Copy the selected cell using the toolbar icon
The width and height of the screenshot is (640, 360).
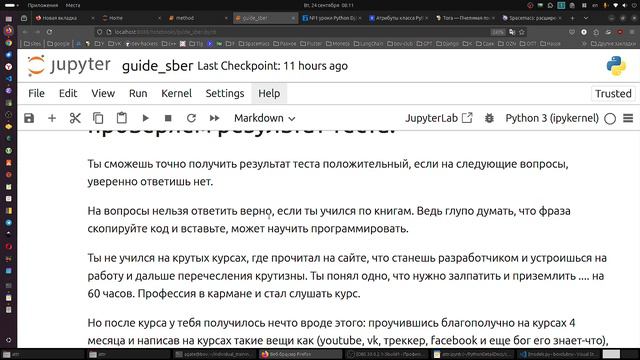(98, 118)
